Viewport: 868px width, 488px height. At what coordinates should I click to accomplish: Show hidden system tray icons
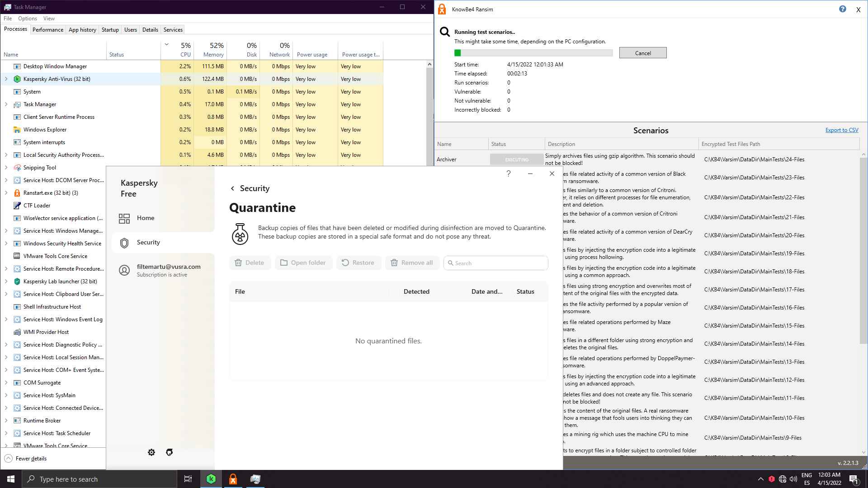point(760,479)
